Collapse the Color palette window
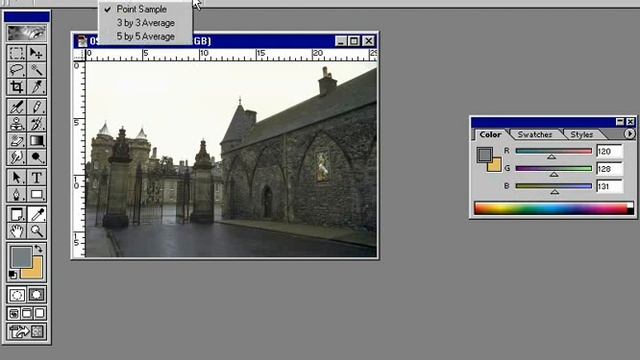 point(620,122)
